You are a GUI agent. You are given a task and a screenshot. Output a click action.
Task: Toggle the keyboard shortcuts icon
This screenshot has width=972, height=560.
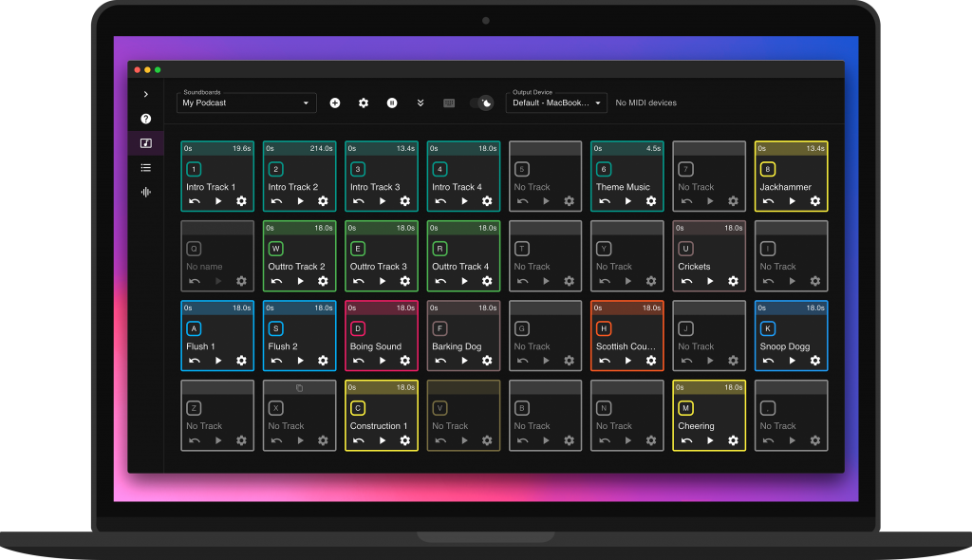point(449,103)
